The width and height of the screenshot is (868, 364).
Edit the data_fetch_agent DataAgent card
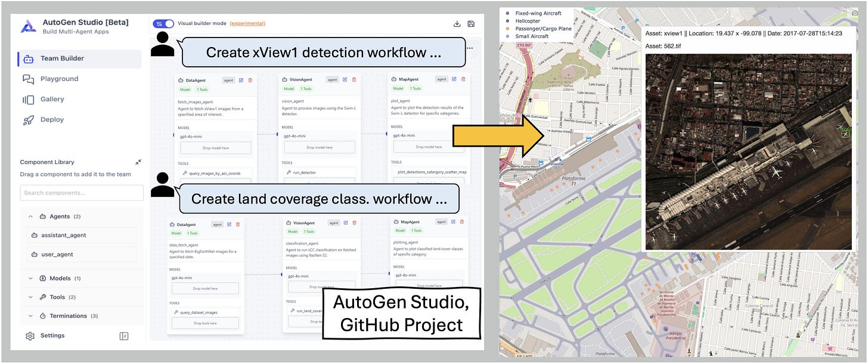(x=230, y=224)
